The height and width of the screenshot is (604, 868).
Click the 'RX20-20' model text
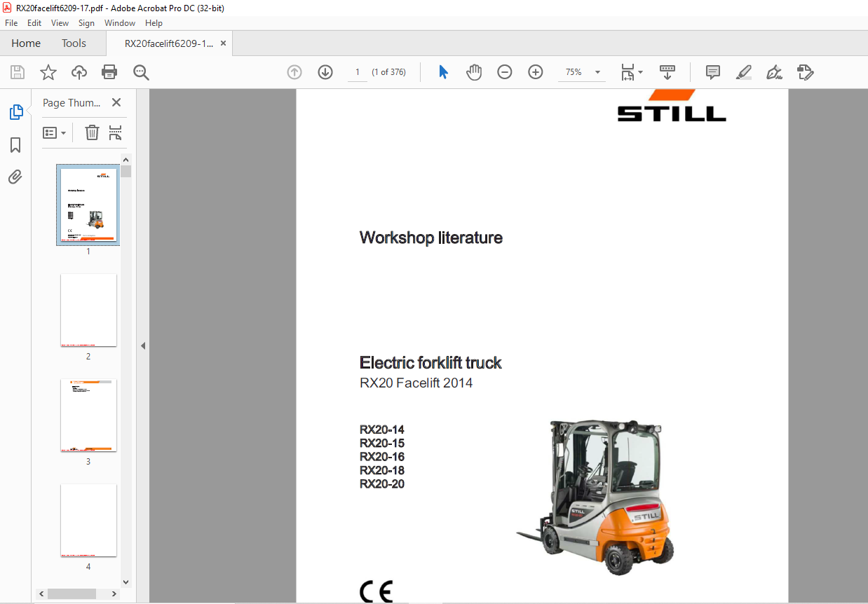coord(382,484)
